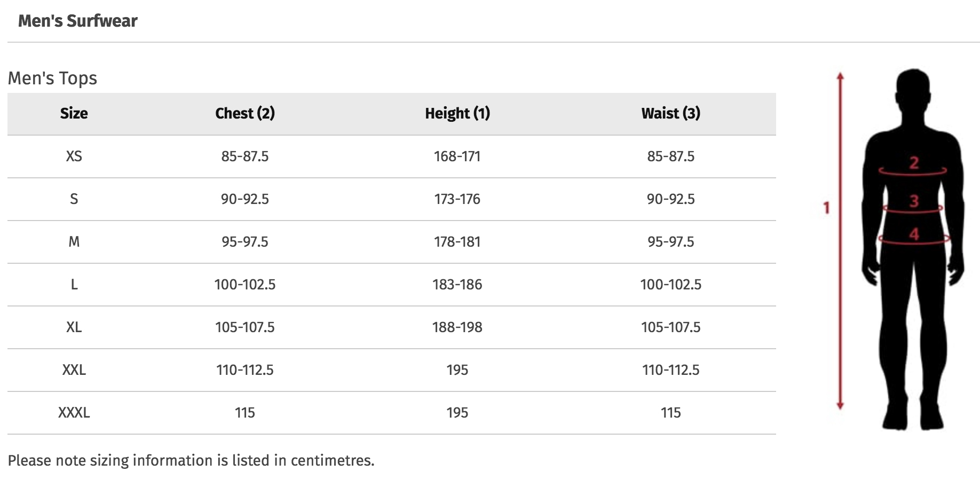
Task: Select the Men's Surfwear heading
Action: pos(78,21)
